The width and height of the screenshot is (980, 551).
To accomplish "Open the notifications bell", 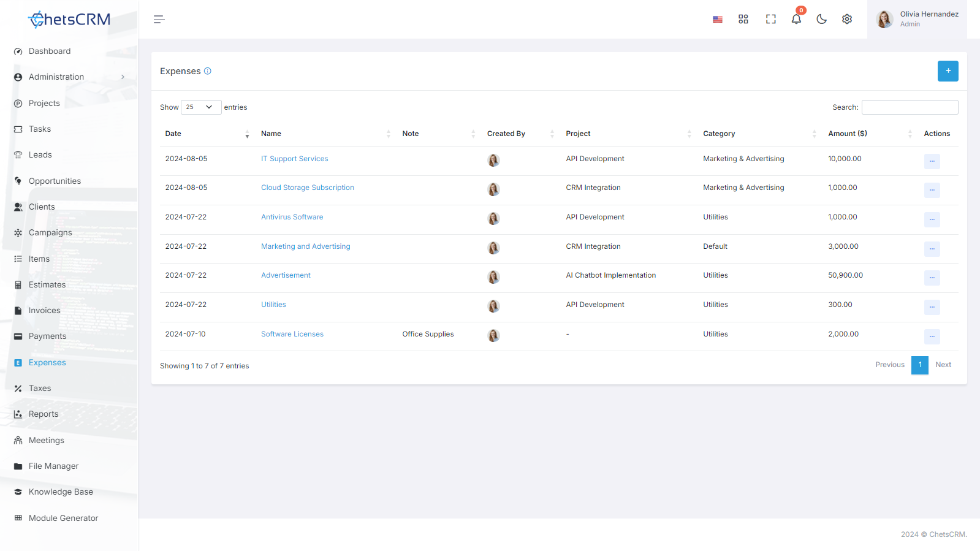I will 796,19.
